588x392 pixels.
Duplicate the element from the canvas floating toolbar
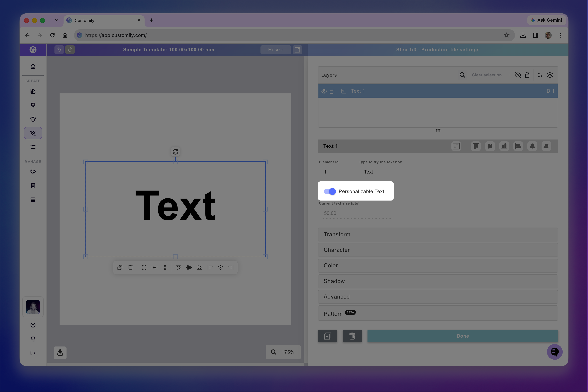(x=120, y=267)
